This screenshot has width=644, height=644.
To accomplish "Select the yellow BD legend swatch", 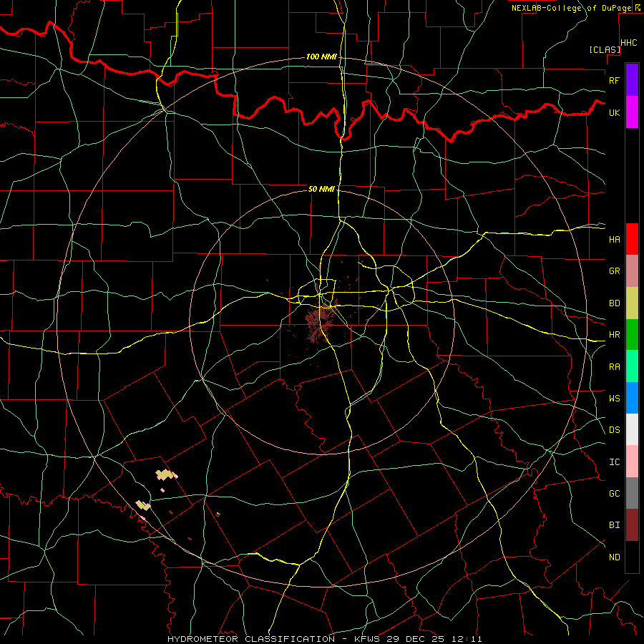I will [632, 303].
